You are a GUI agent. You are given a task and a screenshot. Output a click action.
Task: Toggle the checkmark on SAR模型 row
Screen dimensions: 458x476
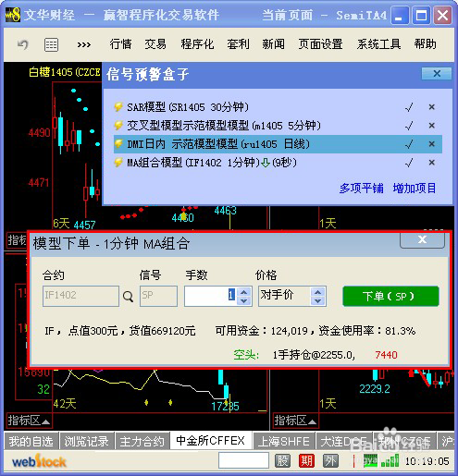point(409,107)
